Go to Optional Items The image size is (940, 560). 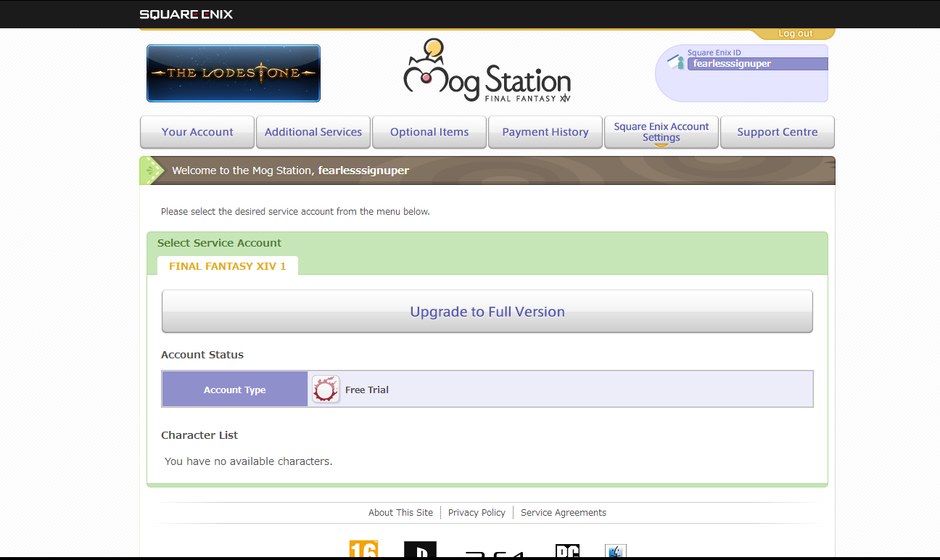[429, 132]
